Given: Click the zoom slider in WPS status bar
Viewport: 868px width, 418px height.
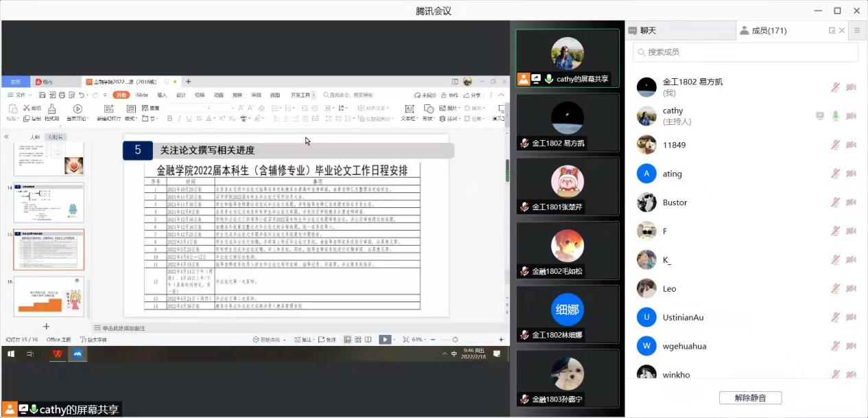Looking at the screenshot, I should pos(454,340).
